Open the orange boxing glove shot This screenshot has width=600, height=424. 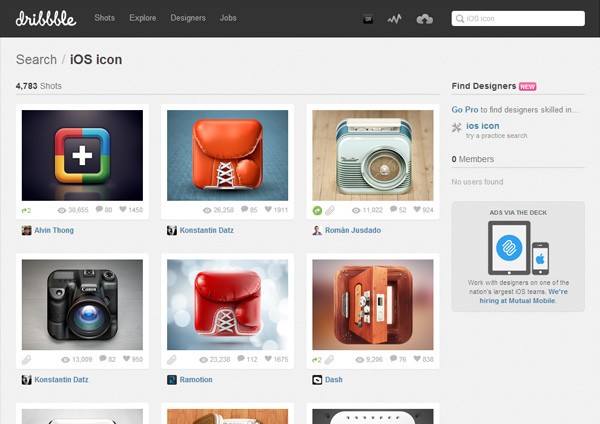pyautogui.click(x=228, y=155)
